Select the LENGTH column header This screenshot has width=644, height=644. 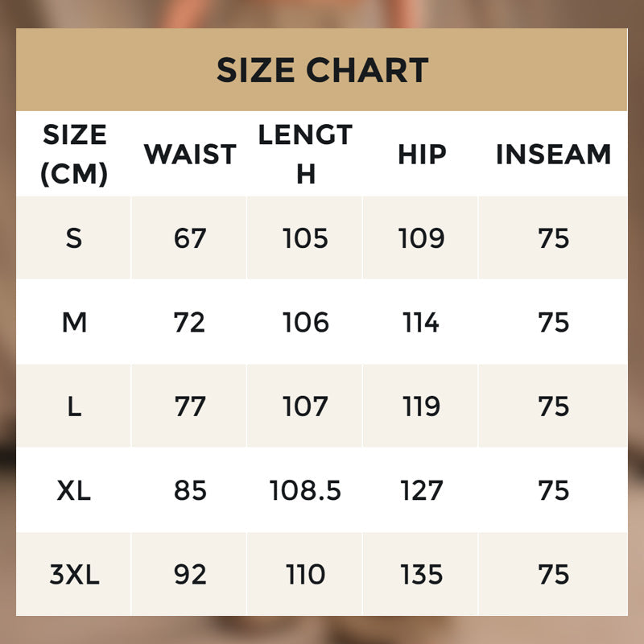click(x=305, y=154)
